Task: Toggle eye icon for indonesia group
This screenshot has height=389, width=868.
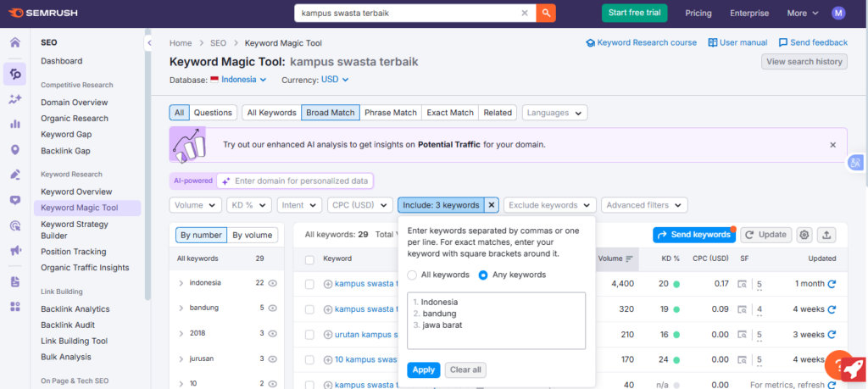Action: (x=272, y=283)
